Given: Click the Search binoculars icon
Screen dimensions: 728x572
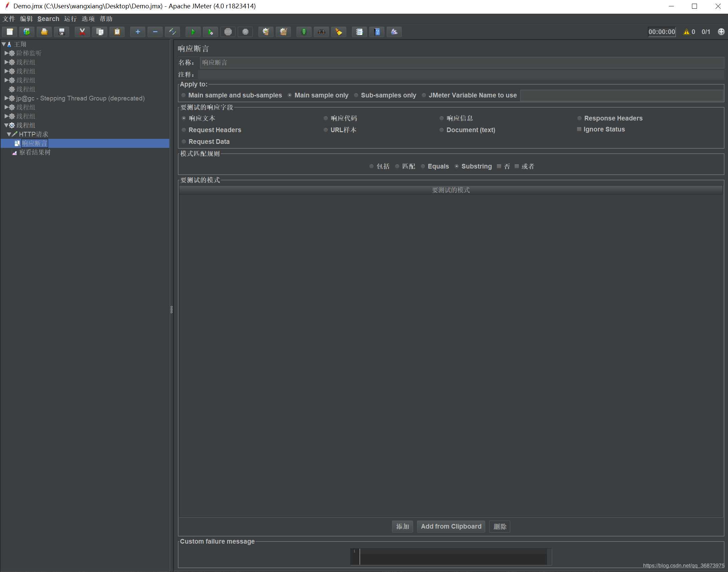Looking at the screenshot, I should (321, 32).
